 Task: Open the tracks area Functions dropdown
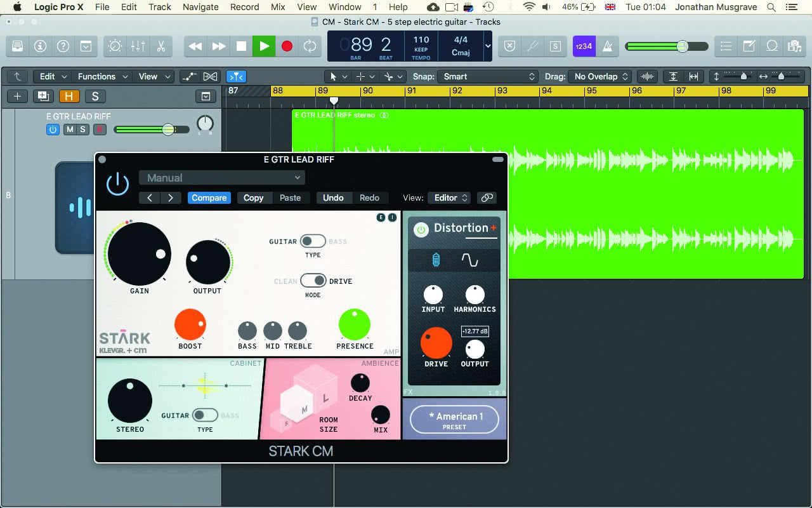103,76
